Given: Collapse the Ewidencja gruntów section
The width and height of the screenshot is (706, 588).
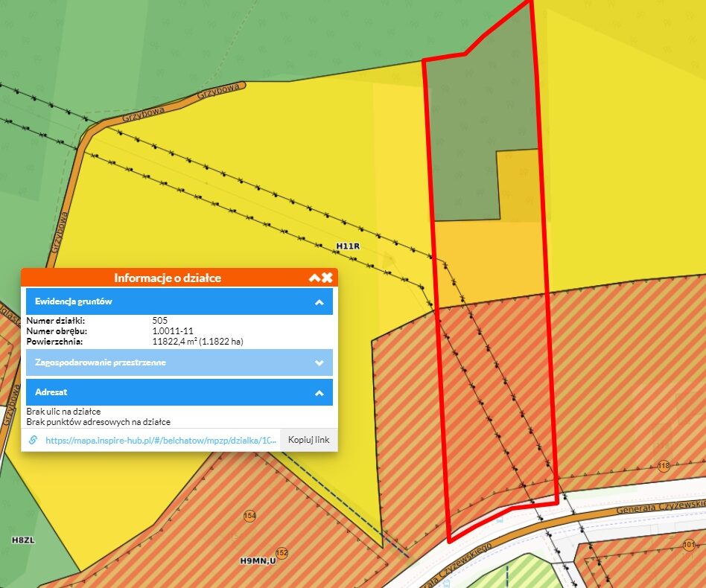Looking at the screenshot, I should pyautogui.click(x=319, y=302).
